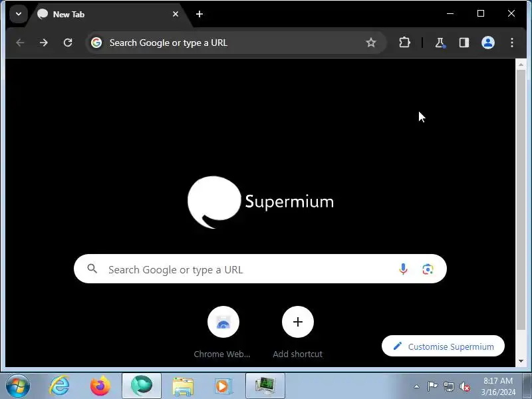Select the New Tab tab
The width and height of the screenshot is (532, 399).
coord(108,15)
